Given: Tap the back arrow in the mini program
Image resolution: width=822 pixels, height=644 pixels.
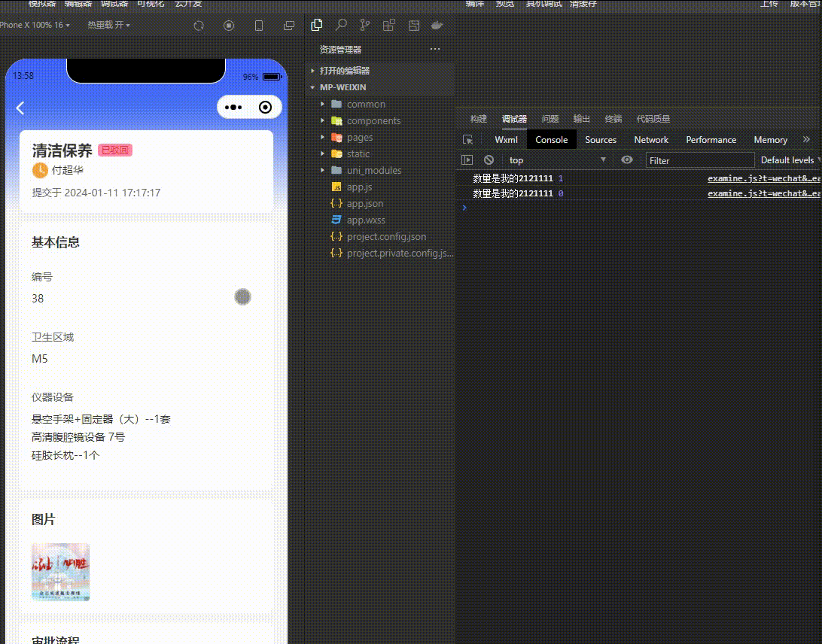Looking at the screenshot, I should pos(20,108).
